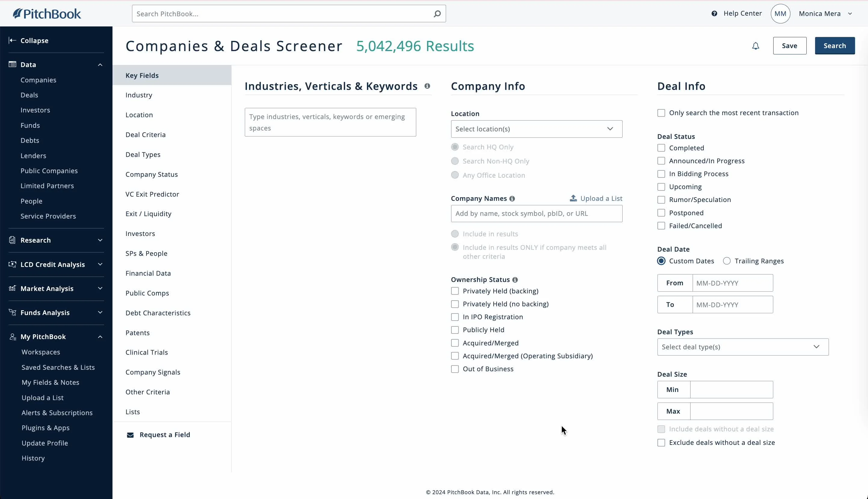Click the Company Names input field

pos(537,213)
